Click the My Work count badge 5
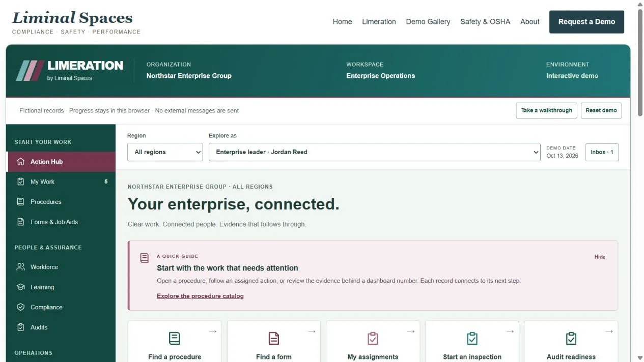644x362 pixels. click(106, 182)
